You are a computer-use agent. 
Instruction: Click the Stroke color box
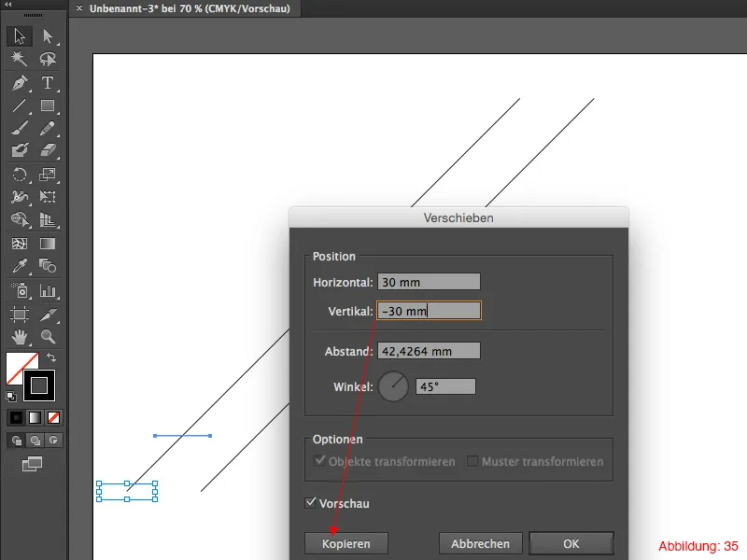(39, 385)
